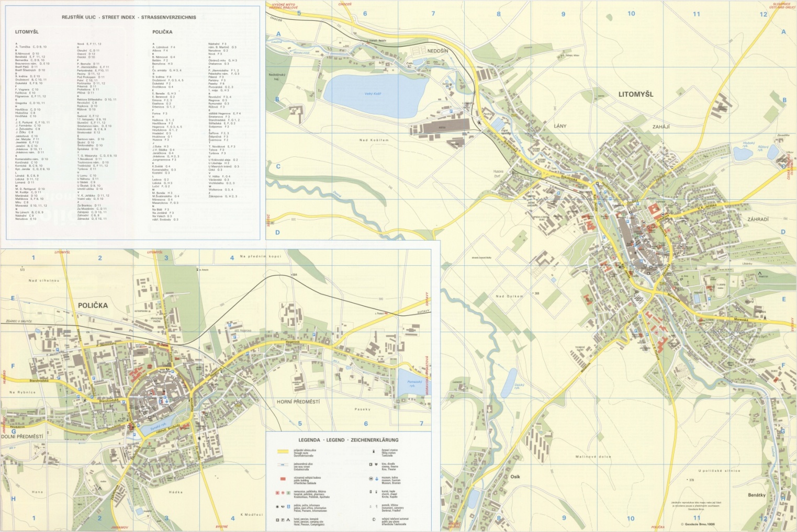Select the hotel 'H' symbol in the legend
This screenshot has width=797, height=532.
[277, 520]
